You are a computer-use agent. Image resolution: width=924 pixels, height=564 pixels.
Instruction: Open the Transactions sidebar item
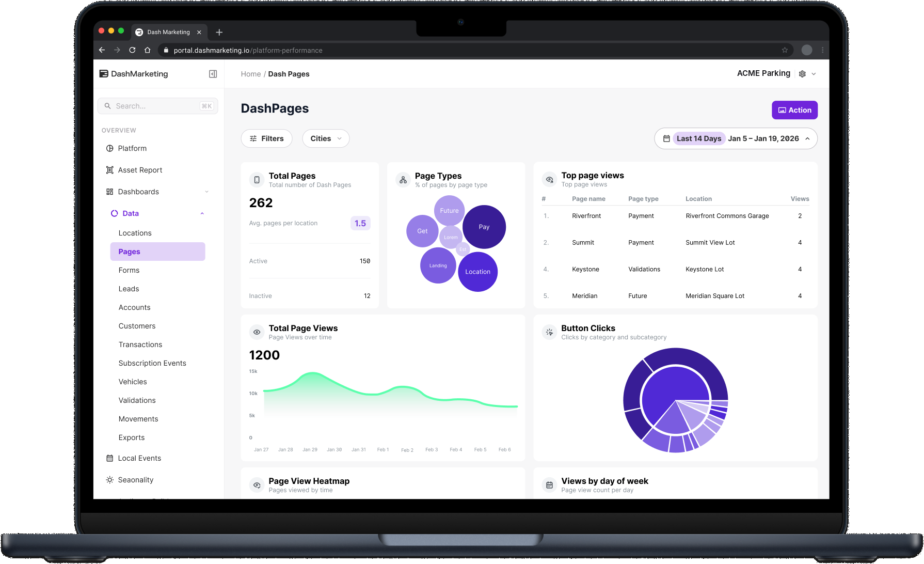140,344
